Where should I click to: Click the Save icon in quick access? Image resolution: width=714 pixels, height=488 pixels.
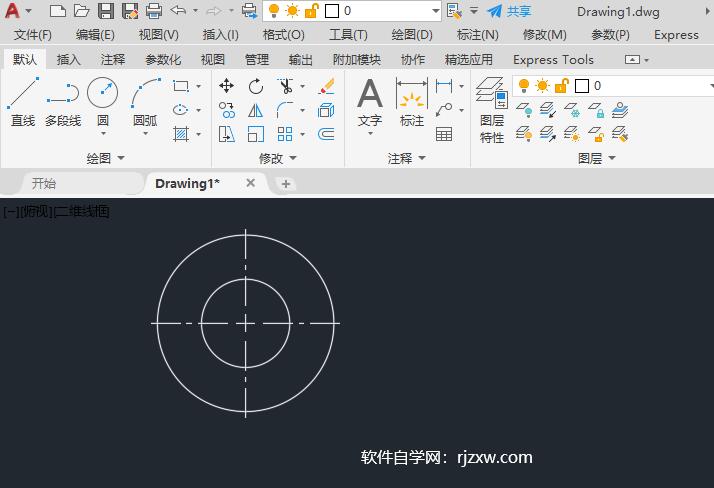(x=106, y=10)
